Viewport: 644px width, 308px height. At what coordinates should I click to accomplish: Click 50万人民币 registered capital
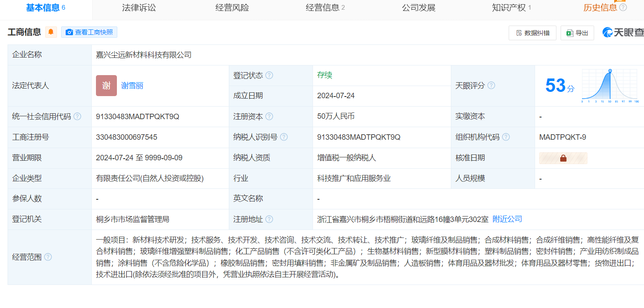pos(336,116)
